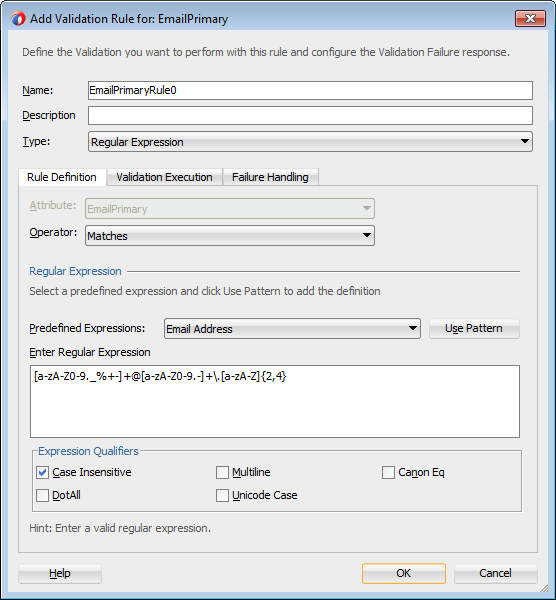
Task: Open the Failure Handling tab
Action: click(x=270, y=177)
